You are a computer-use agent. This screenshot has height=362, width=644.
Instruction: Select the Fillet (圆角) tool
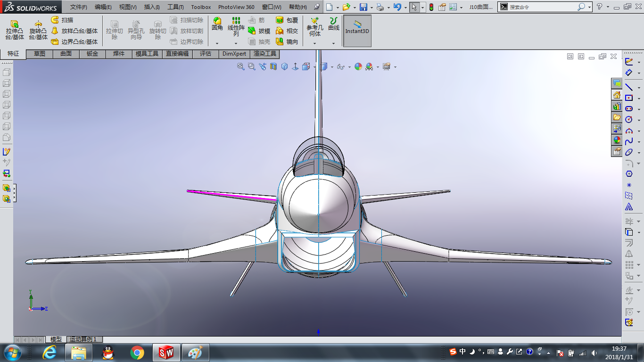(217, 25)
